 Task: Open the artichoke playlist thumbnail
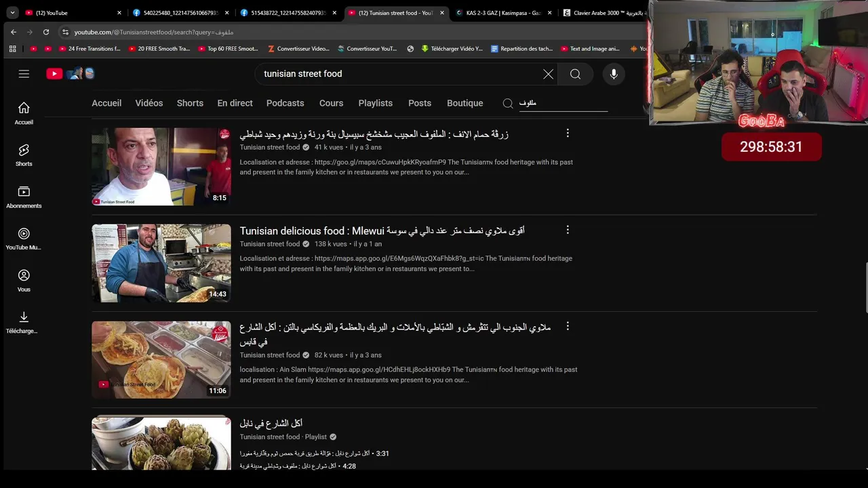161,443
